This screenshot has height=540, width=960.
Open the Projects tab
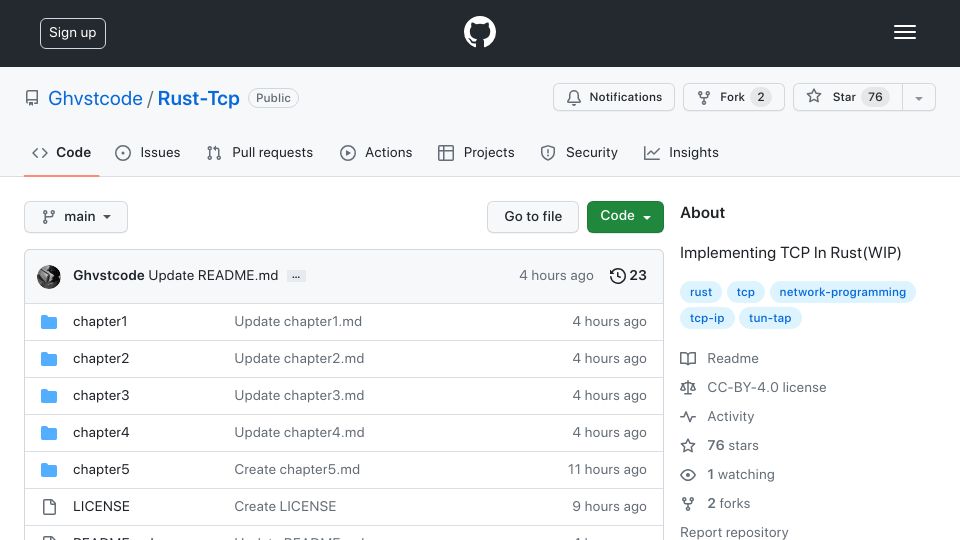pyautogui.click(x=476, y=152)
